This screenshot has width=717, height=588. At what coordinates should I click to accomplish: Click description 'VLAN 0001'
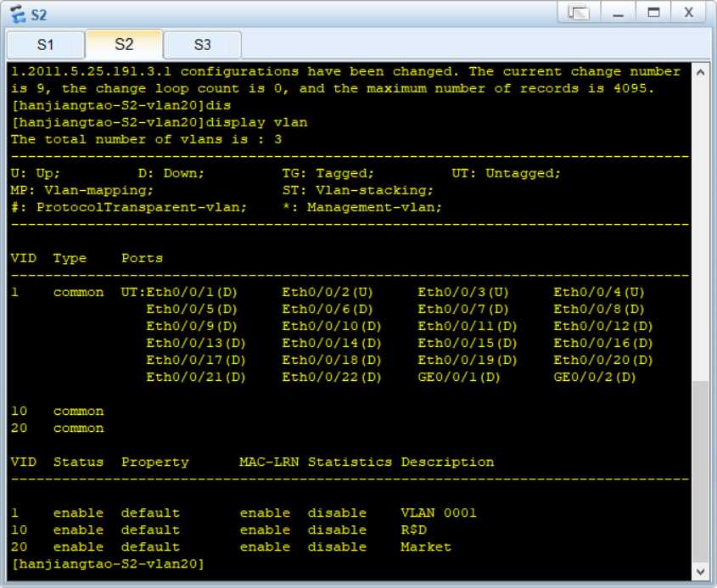[x=439, y=513]
